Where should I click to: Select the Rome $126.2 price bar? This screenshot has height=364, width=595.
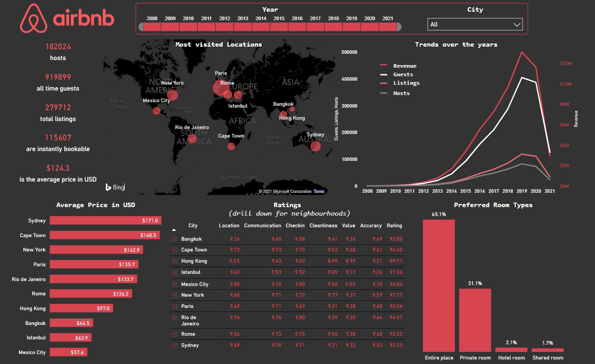point(91,294)
